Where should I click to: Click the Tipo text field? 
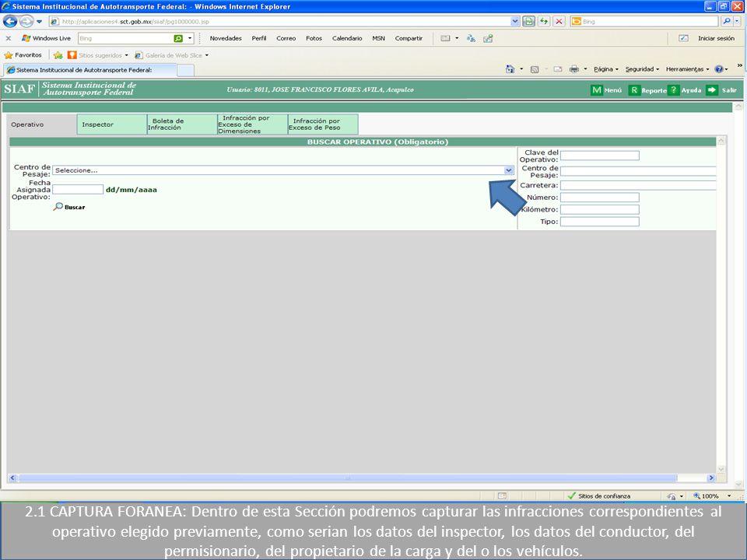(x=599, y=222)
